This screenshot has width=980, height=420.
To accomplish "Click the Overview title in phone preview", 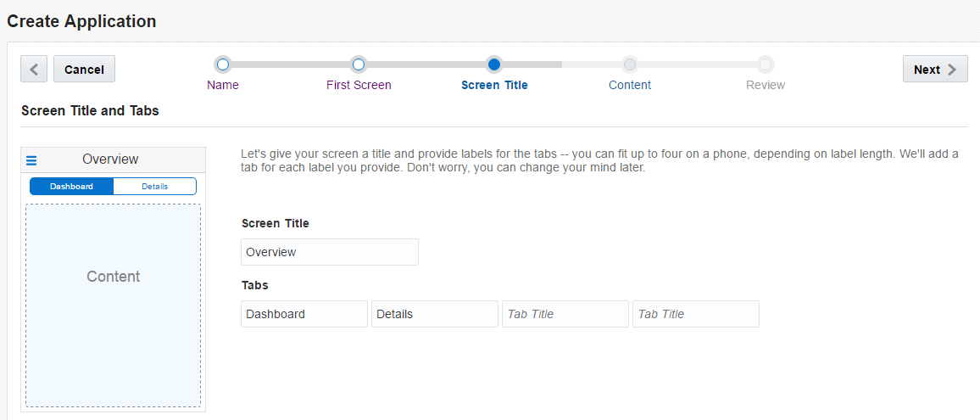I will pos(110,160).
